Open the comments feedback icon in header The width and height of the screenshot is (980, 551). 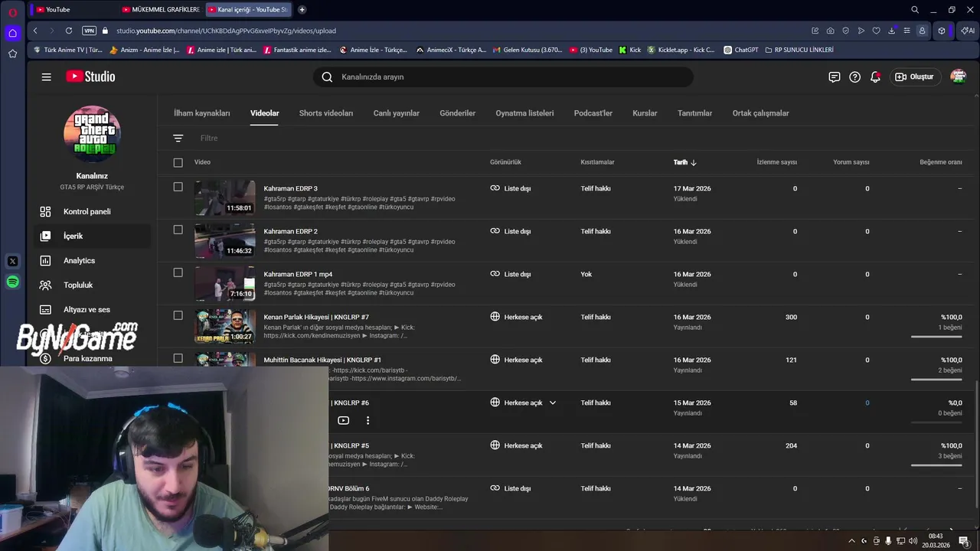coord(835,77)
